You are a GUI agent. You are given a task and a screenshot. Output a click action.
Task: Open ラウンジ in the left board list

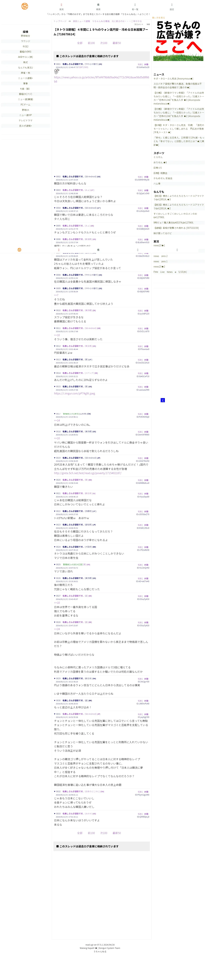click(25, 41)
